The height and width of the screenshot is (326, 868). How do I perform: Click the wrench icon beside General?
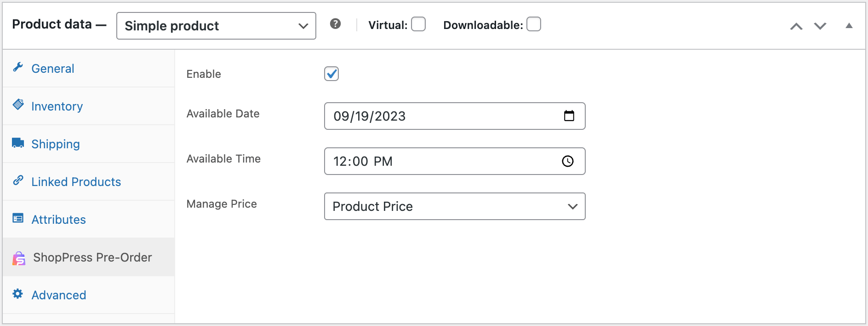(18, 68)
